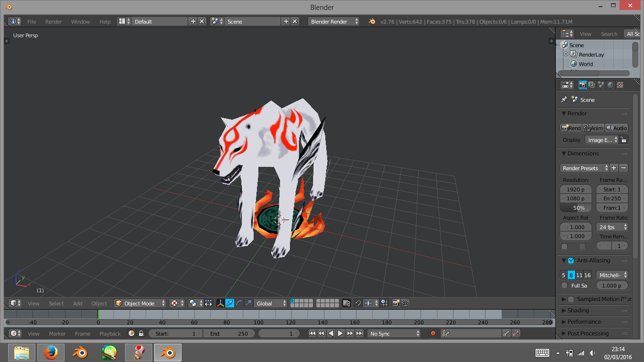Open the top bar Render menu

[53, 21]
